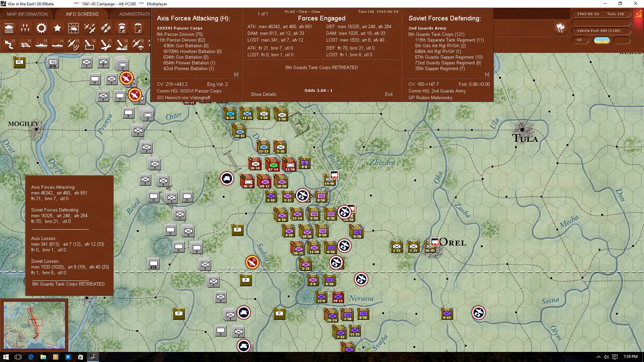The width and height of the screenshot is (644, 362).
Task: Open the clipboard with flag report icon
Action: (122, 28)
